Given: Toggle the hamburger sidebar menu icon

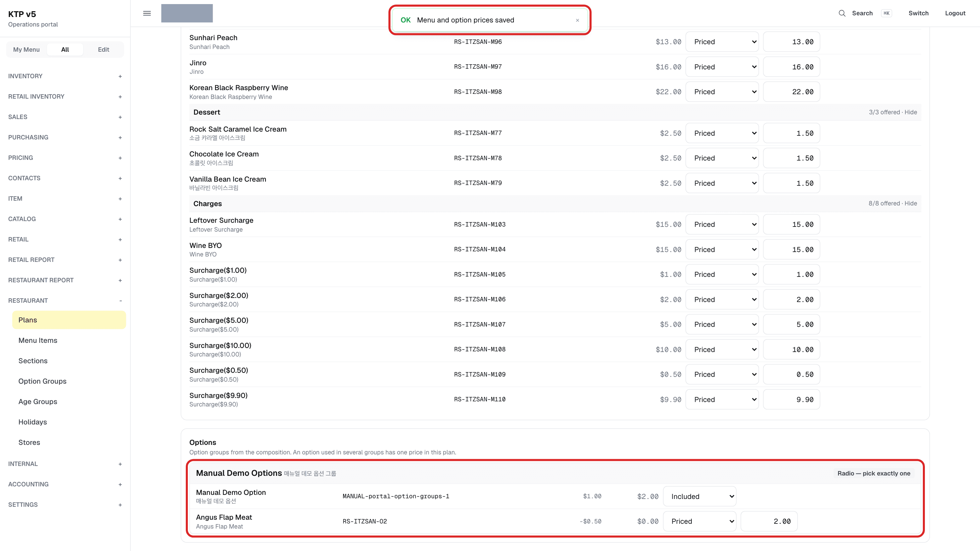Looking at the screenshot, I should pyautogui.click(x=147, y=13).
